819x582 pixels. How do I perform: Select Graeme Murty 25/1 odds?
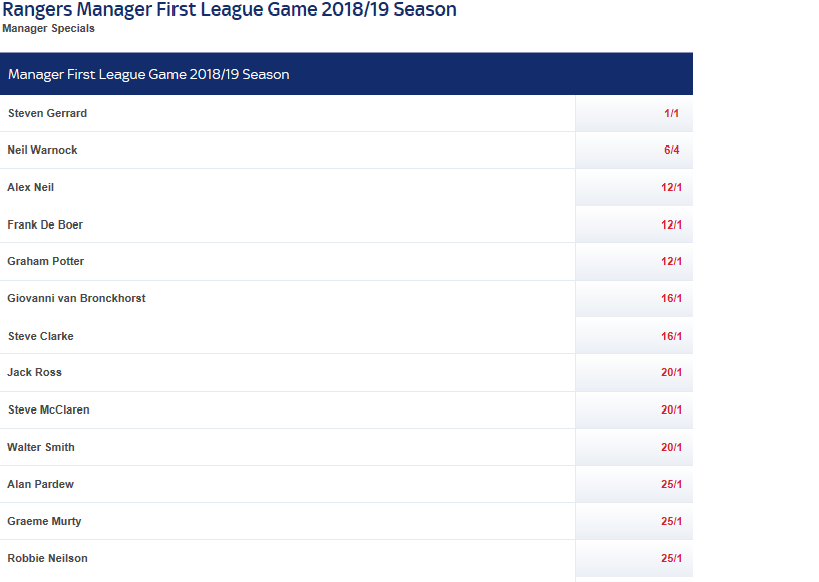tap(634, 521)
